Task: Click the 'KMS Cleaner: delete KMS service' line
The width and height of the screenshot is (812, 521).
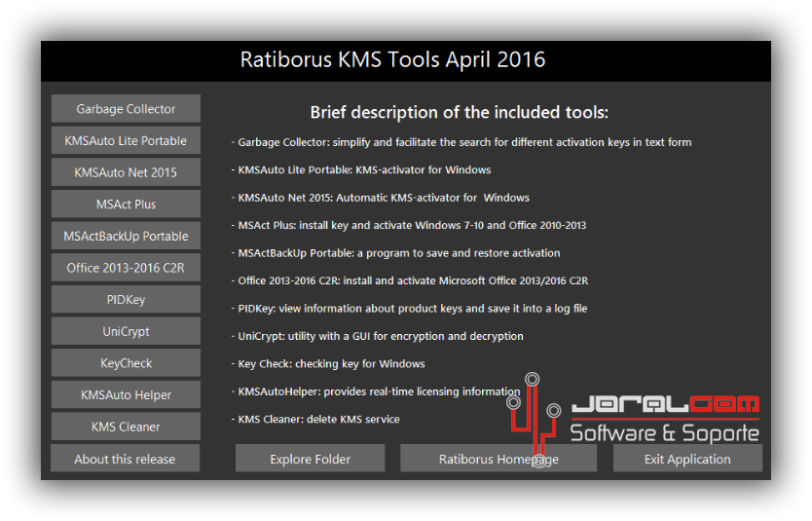Action: [315, 420]
